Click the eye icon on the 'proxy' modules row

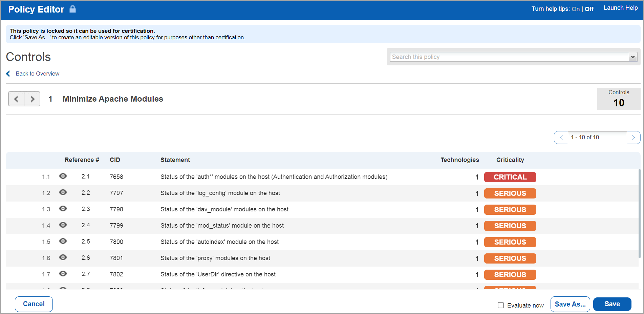coord(63,257)
